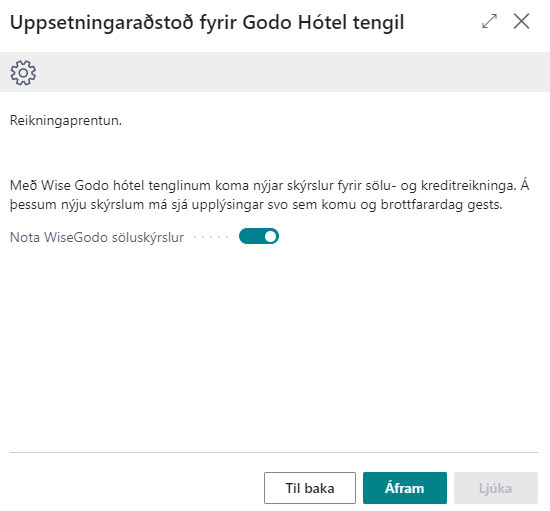Click the greyed-out Ljúka button

496,488
